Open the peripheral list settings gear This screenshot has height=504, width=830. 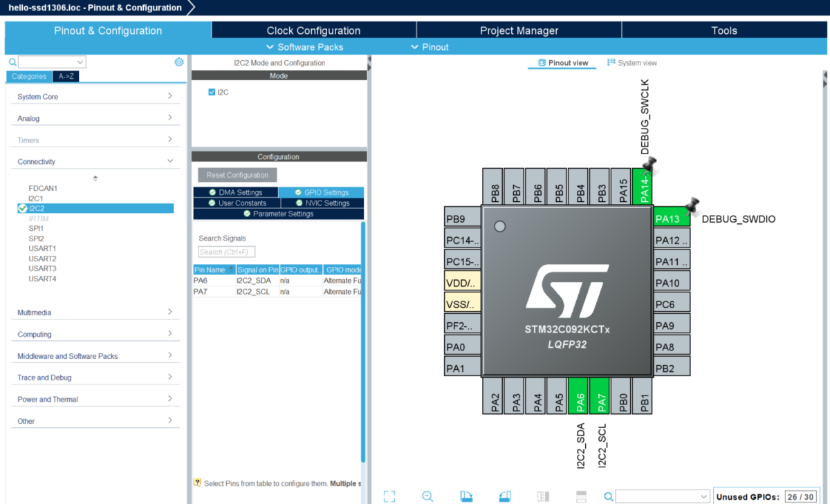179,62
